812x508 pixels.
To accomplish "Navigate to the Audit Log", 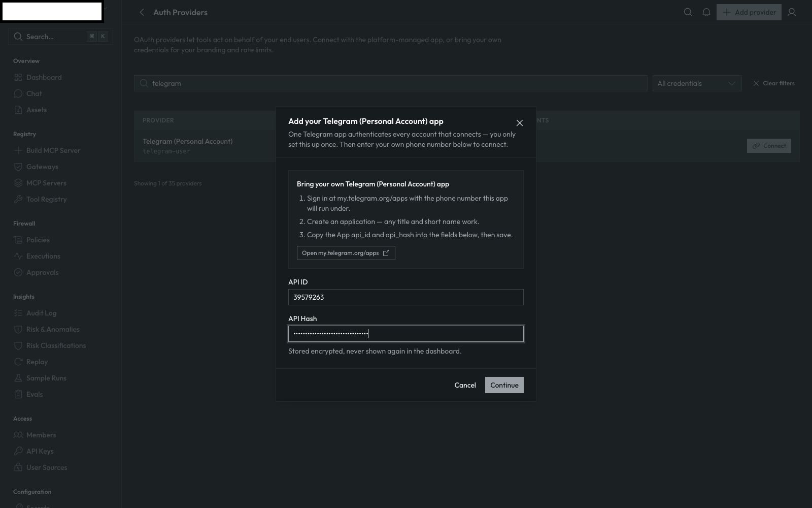I will (x=42, y=313).
